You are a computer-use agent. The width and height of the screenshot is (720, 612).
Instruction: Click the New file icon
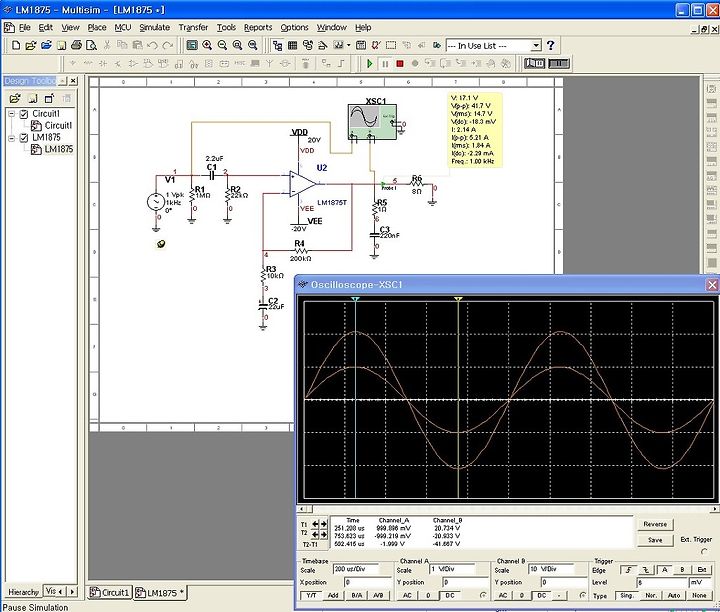pyautogui.click(x=16, y=45)
